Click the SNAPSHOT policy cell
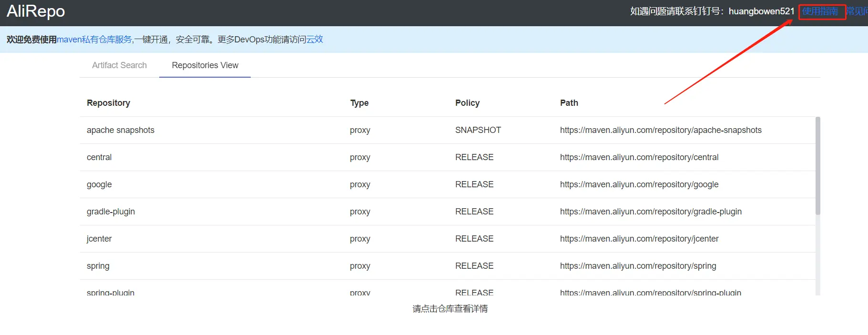The height and width of the screenshot is (335, 868). [478, 130]
